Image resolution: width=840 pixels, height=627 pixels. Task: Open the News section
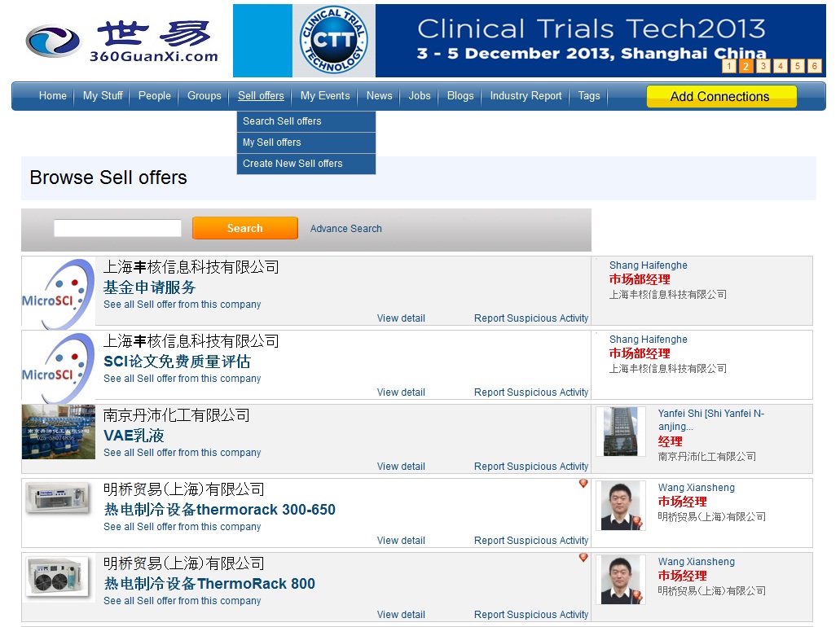click(x=380, y=96)
